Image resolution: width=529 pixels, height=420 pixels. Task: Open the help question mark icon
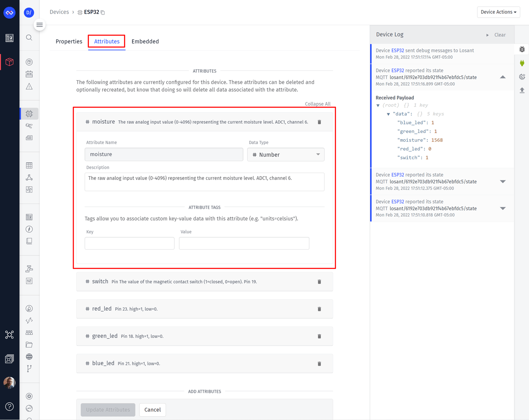coord(10,407)
